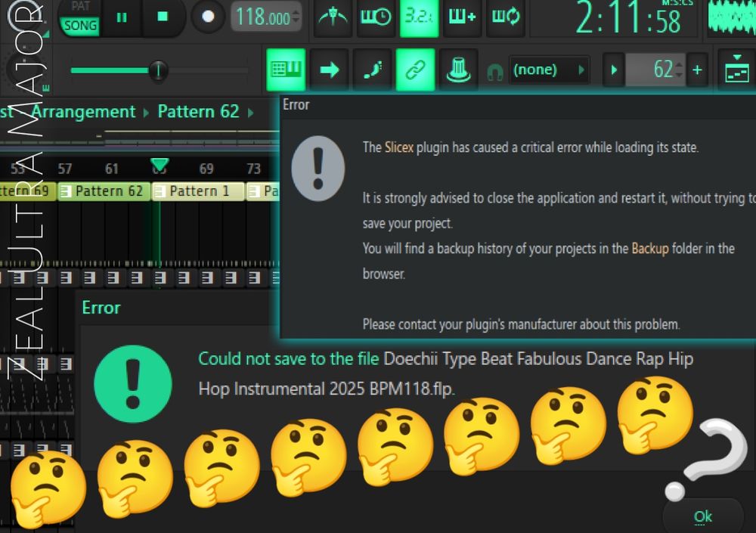Open the pattern list arrow before 62
Image resolution: width=756 pixels, height=533 pixels.
coord(614,70)
